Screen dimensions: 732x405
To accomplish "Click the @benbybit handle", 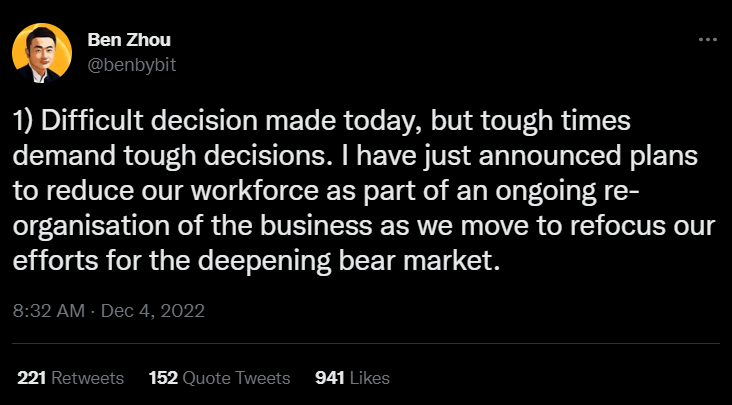I will pos(130,63).
